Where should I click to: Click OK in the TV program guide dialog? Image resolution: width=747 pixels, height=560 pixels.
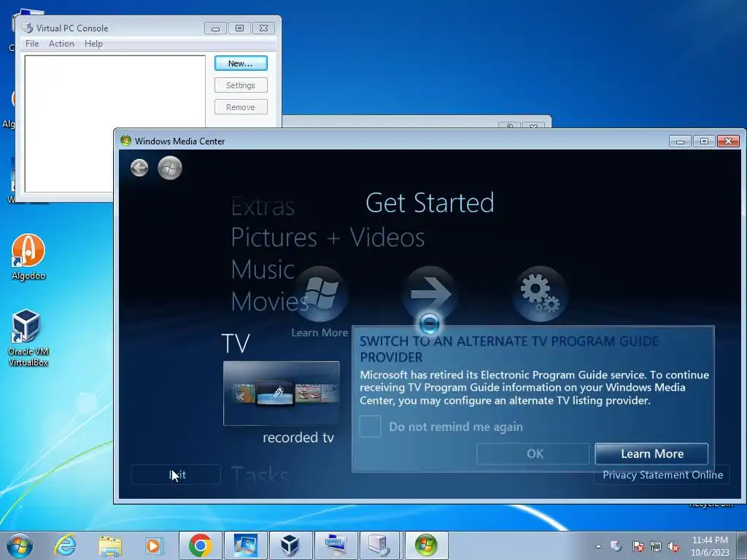pyautogui.click(x=533, y=454)
